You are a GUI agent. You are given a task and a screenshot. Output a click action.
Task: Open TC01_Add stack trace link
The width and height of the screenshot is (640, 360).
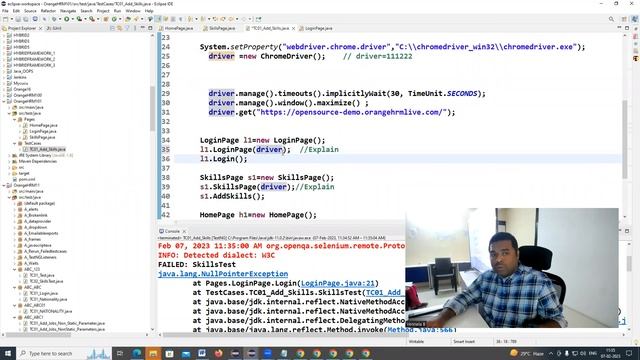pos(384,293)
